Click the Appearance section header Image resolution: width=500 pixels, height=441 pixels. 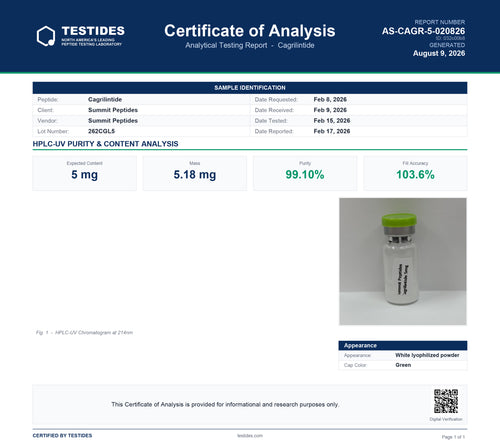403,345
